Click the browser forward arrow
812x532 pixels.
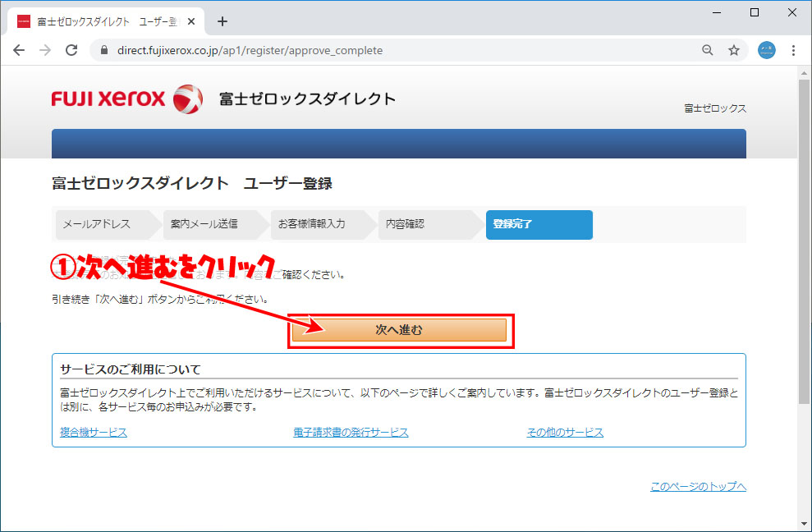point(46,50)
